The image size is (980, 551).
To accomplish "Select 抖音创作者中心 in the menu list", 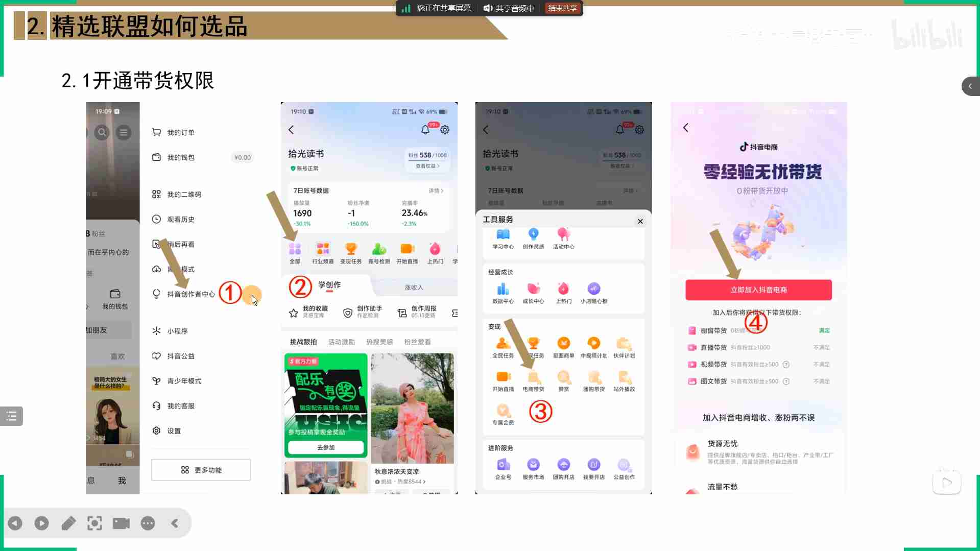I will (190, 294).
